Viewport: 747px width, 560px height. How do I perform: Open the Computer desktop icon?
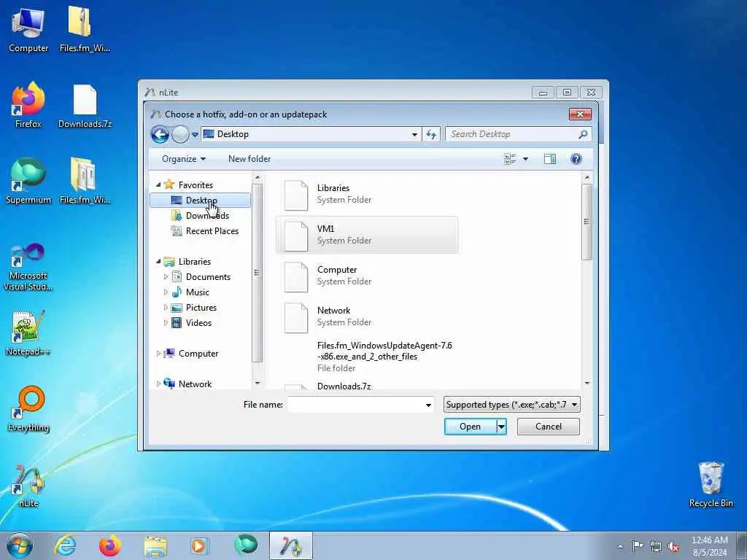(28, 29)
